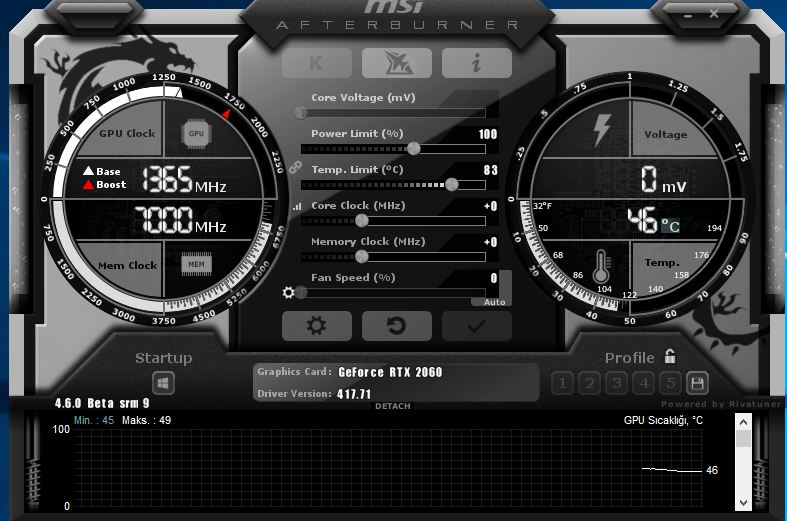Image resolution: width=787 pixels, height=521 pixels.
Task: Open voltage-frequency curve bars icon near Core Clock
Action: click(x=297, y=206)
